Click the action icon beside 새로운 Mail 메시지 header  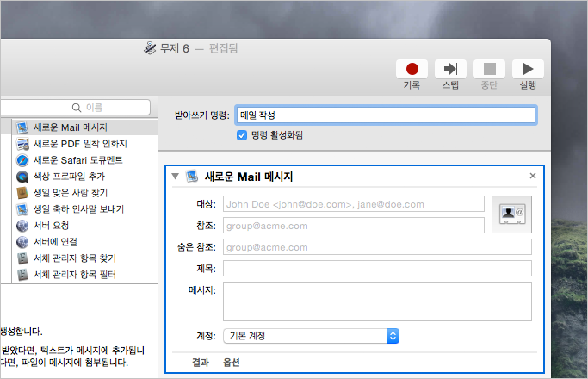pos(192,176)
